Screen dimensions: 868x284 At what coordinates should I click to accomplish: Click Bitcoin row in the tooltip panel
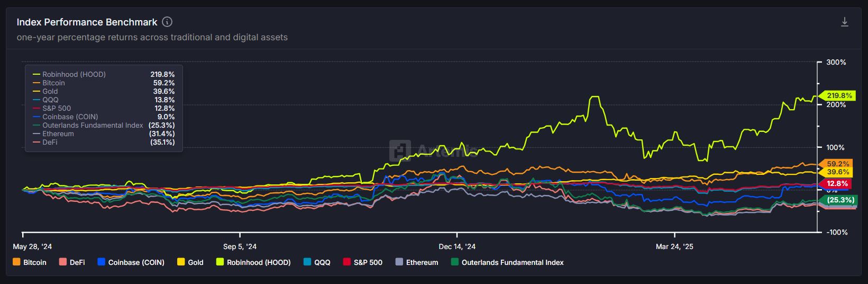(104, 83)
